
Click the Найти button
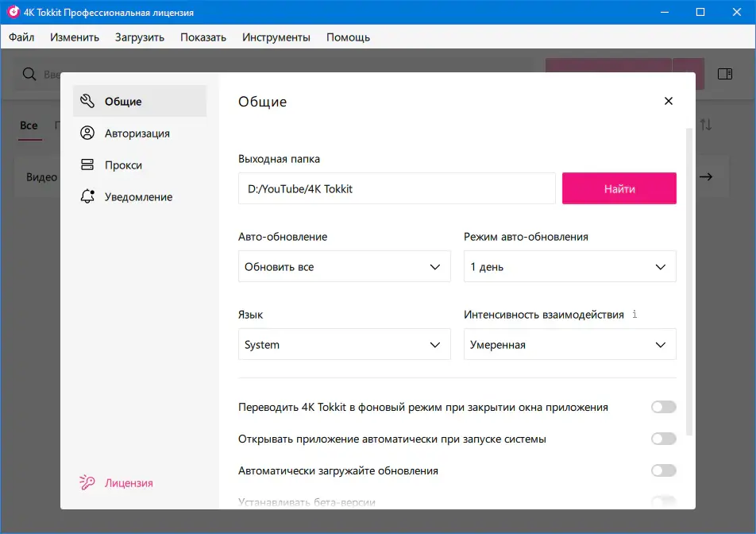[x=619, y=188]
